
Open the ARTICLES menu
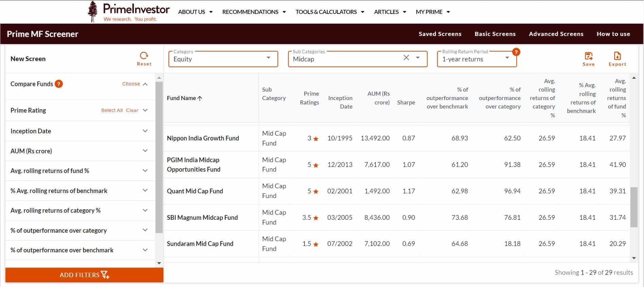click(390, 12)
